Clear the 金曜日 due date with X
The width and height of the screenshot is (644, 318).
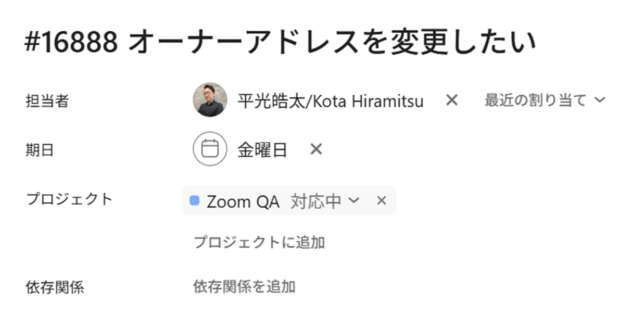(x=316, y=149)
